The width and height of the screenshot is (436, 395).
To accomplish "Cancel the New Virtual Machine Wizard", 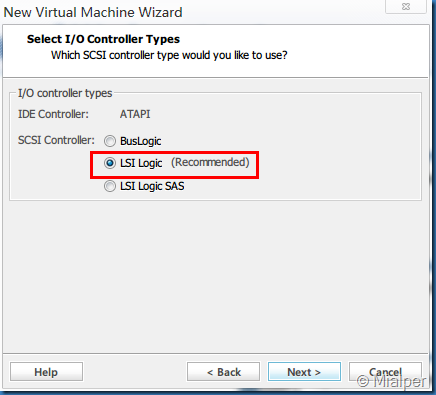I will tap(385, 372).
